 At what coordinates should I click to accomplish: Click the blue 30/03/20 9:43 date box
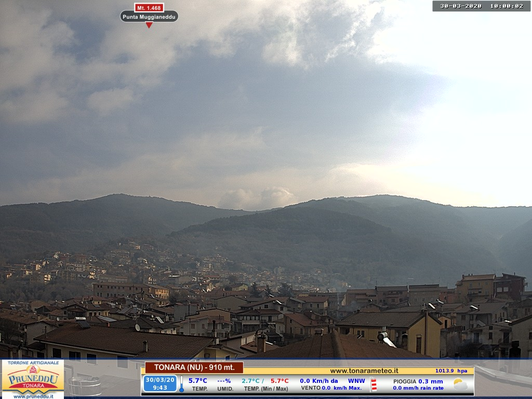160,384
